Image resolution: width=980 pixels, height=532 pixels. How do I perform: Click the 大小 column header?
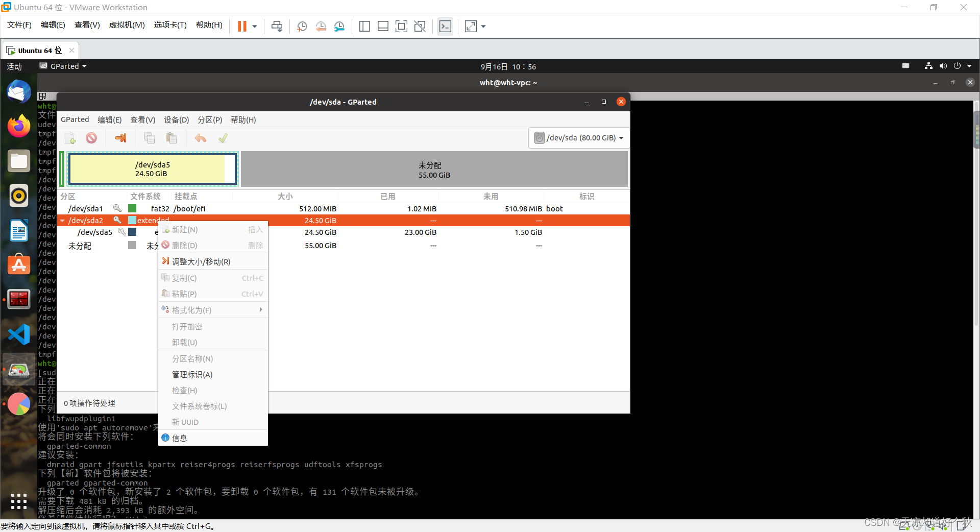285,196
